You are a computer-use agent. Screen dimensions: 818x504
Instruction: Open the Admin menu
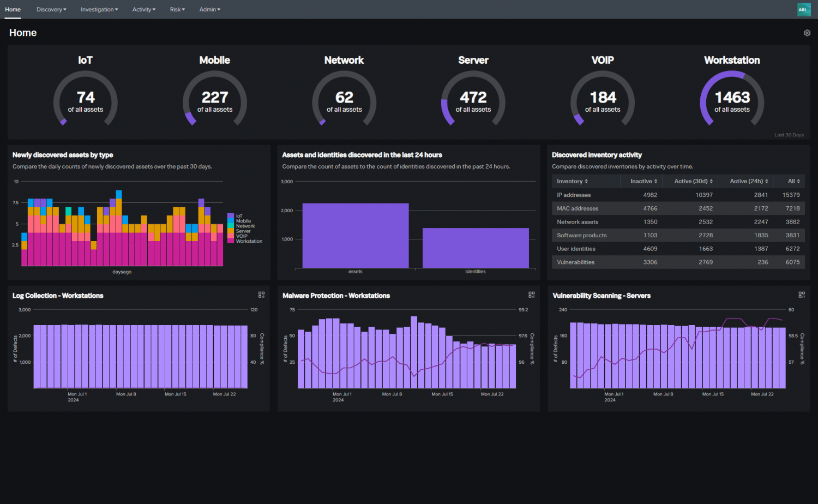coord(209,9)
